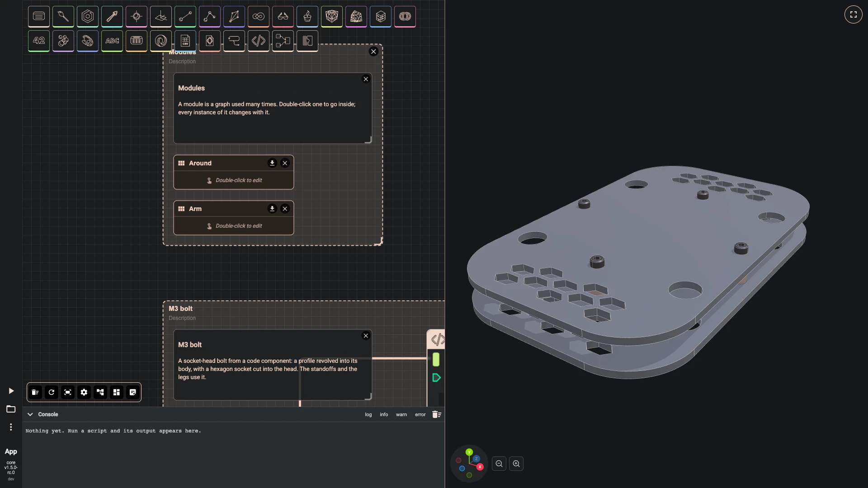
Task: Select the two-point line icon
Action: point(185,17)
